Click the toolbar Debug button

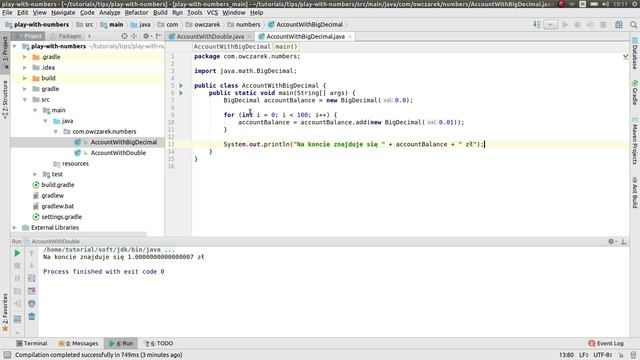tap(577, 24)
